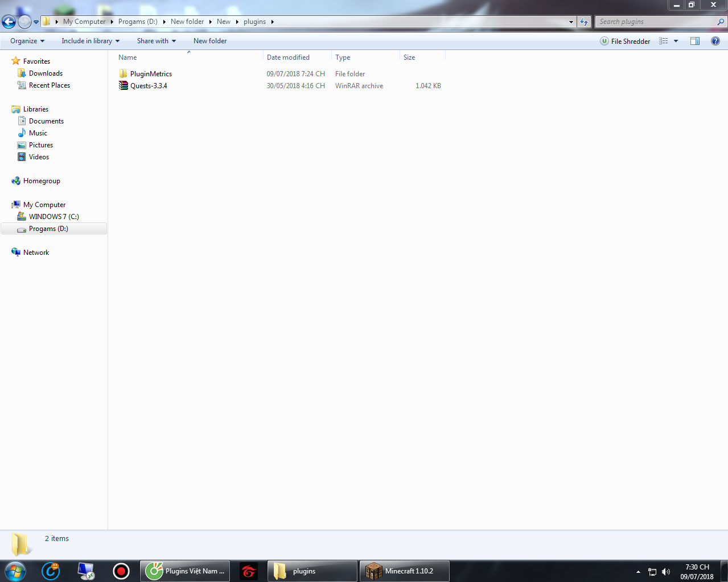The height and width of the screenshot is (582, 728).
Task: Click the Show desktop strip on taskbar
Action: (x=724, y=571)
